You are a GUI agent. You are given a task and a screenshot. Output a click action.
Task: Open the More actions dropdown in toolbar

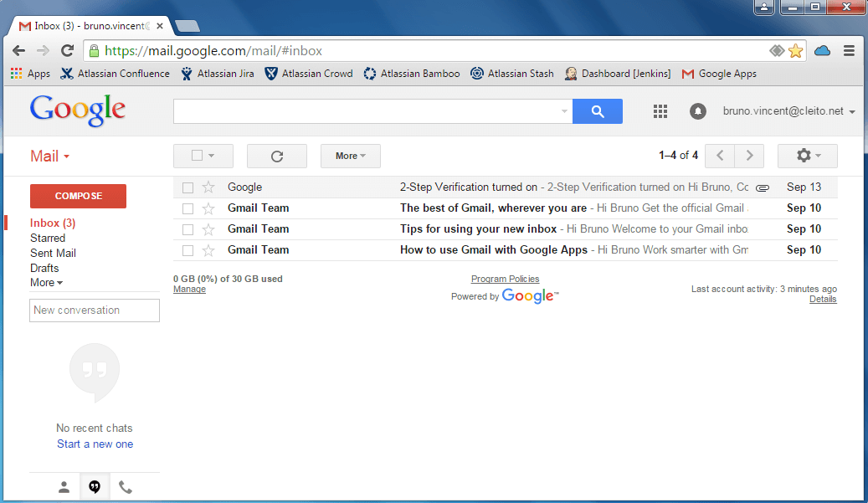pos(351,156)
